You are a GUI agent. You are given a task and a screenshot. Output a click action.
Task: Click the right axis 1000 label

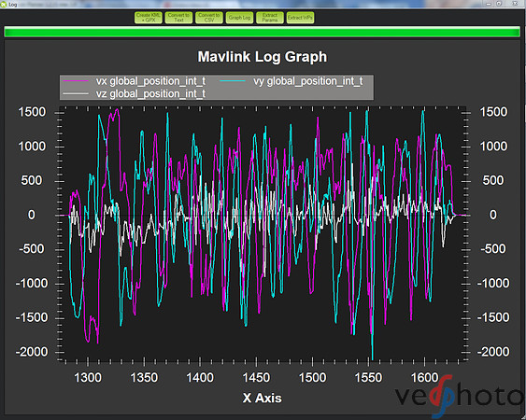(493, 147)
